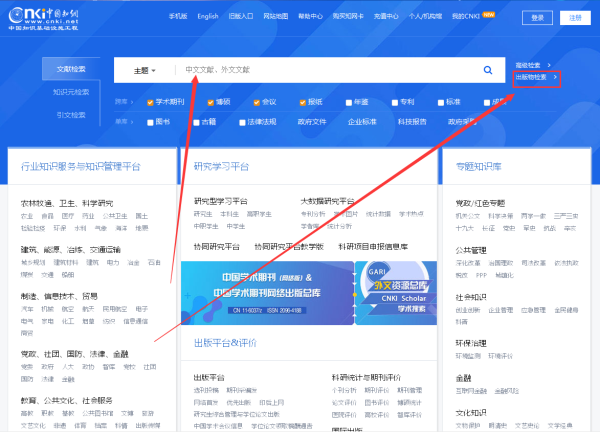Open the 出版平台&评价 heading

click(x=225, y=342)
